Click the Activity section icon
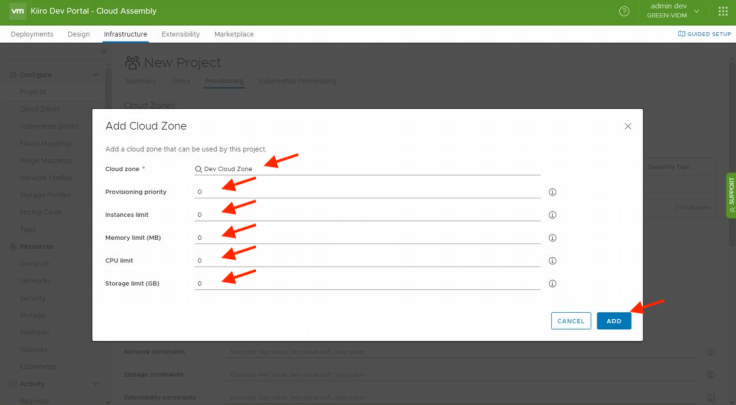 pyautogui.click(x=13, y=384)
